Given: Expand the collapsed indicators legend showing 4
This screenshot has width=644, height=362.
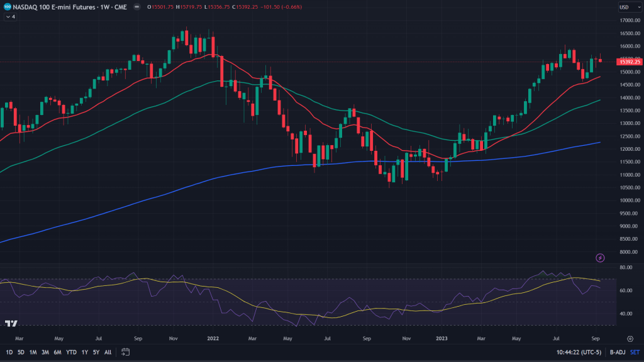Looking at the screenshot, I should pyautogui.click(x=10, y=17).
